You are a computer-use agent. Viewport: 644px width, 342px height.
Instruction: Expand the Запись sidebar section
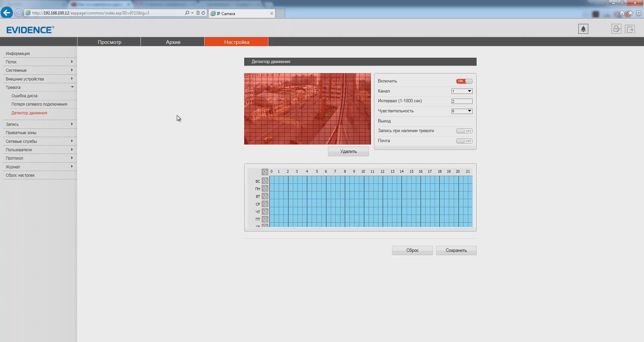[39, 124]
